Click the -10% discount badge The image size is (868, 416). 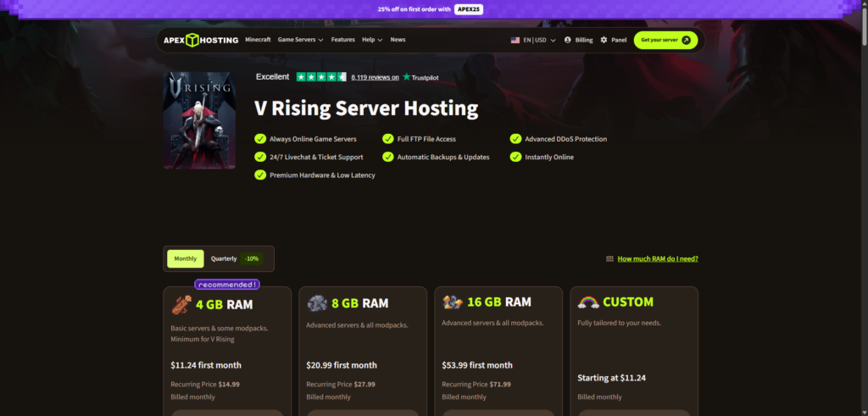[x=252, y=259]
